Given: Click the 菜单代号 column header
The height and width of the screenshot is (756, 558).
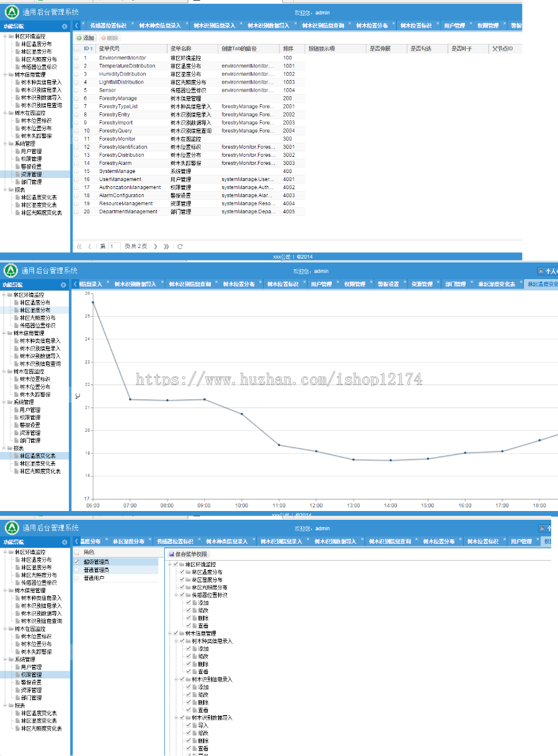Looking at the screenshot, I should [132, 48].
